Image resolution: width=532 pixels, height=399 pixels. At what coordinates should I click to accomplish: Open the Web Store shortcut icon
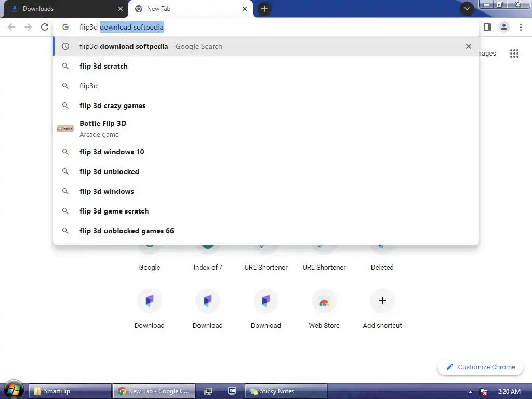324,301
